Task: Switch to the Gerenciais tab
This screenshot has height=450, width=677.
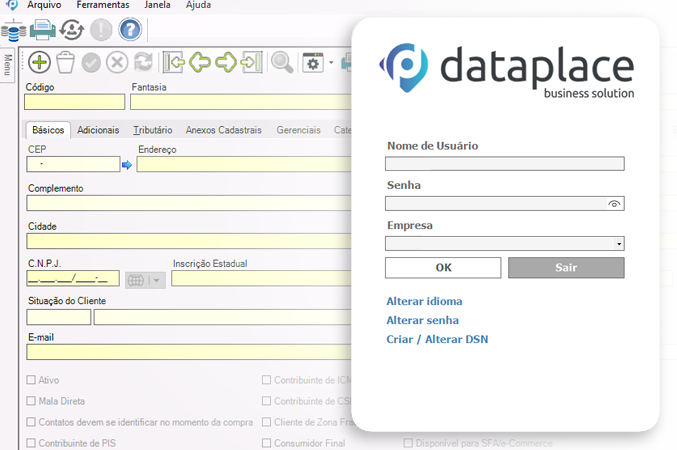Action: click(298, 130)
